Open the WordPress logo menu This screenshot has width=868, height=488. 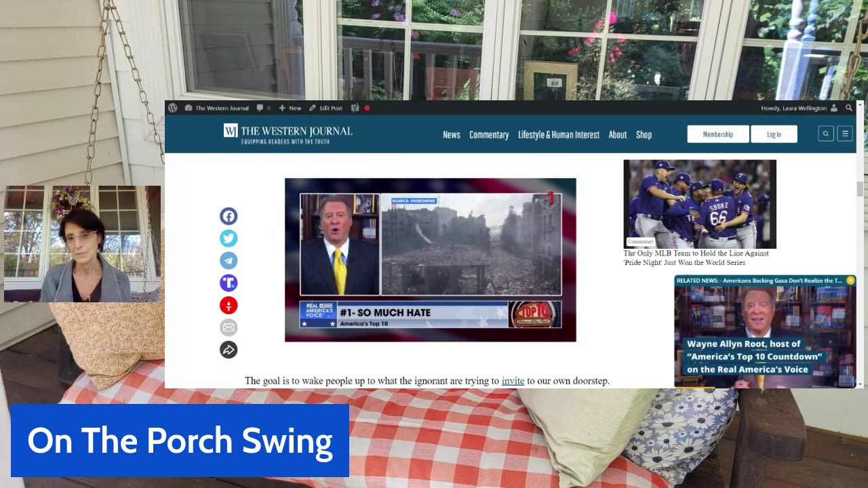(x=172, y=108)
